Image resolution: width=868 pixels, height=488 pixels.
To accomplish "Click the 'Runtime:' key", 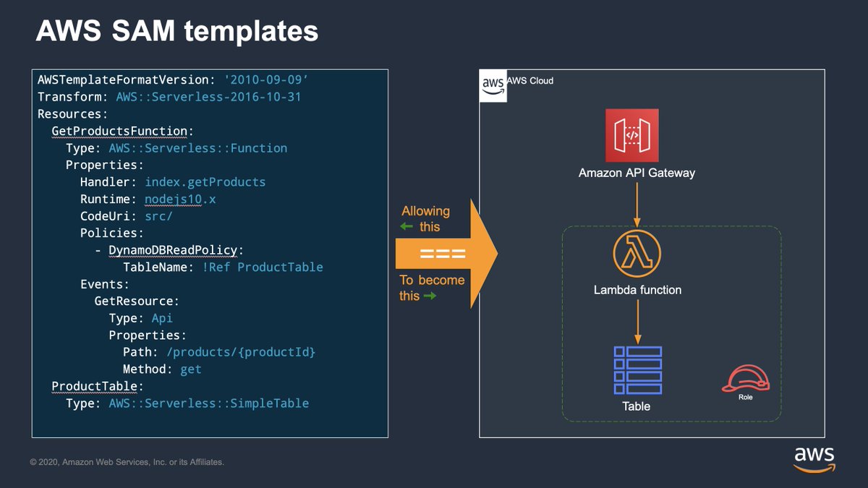I will coord(109,200).
